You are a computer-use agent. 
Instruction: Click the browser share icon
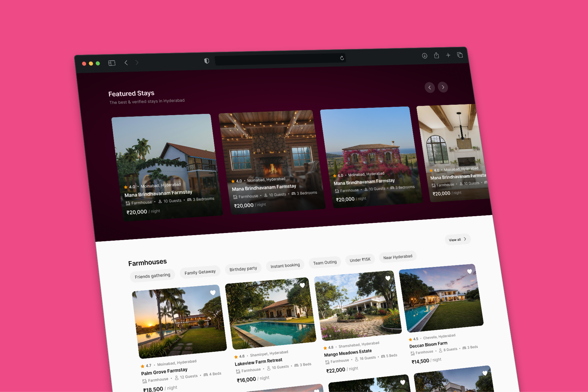pyautogui.click(x=436, y=55)
